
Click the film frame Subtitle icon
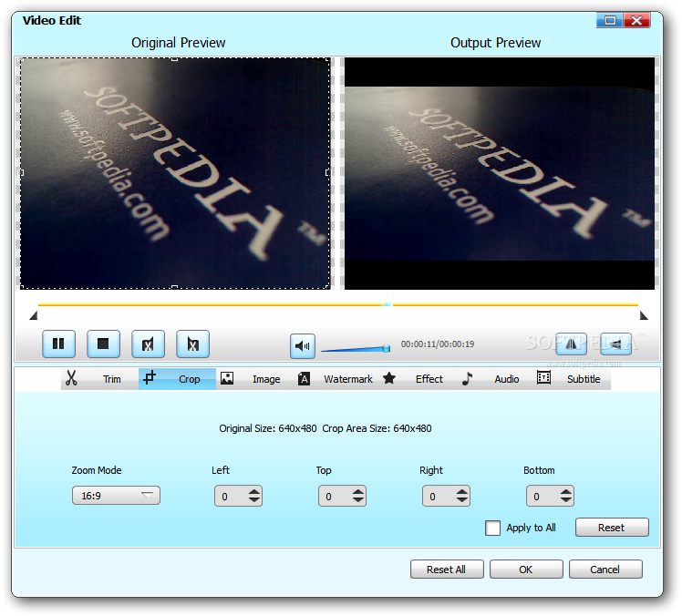pos(543,377)
